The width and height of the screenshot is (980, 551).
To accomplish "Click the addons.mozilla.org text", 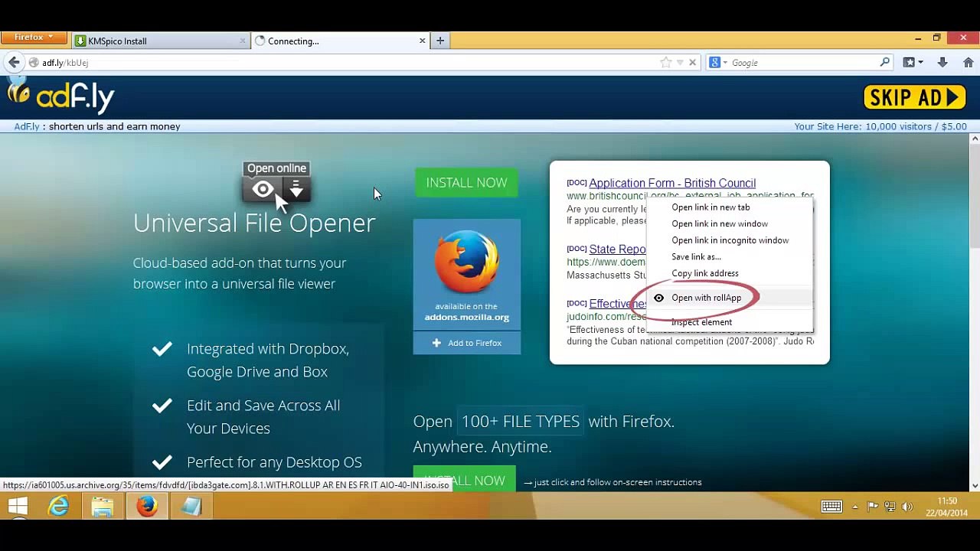I will pos(466,317).
